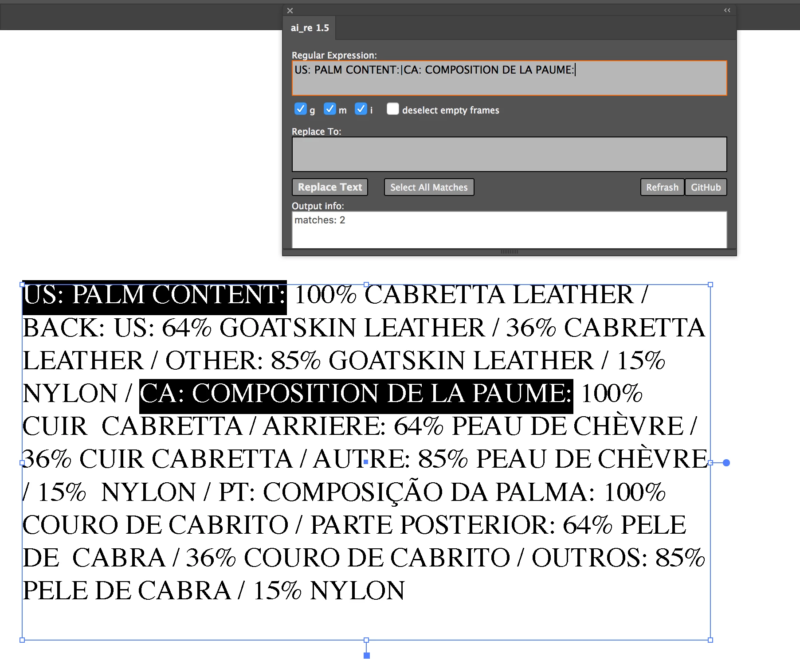Click the 'PT: COMPOSIÇÃO DA PALMA:' text
800x672 pixels.
(x=407, y=492)
